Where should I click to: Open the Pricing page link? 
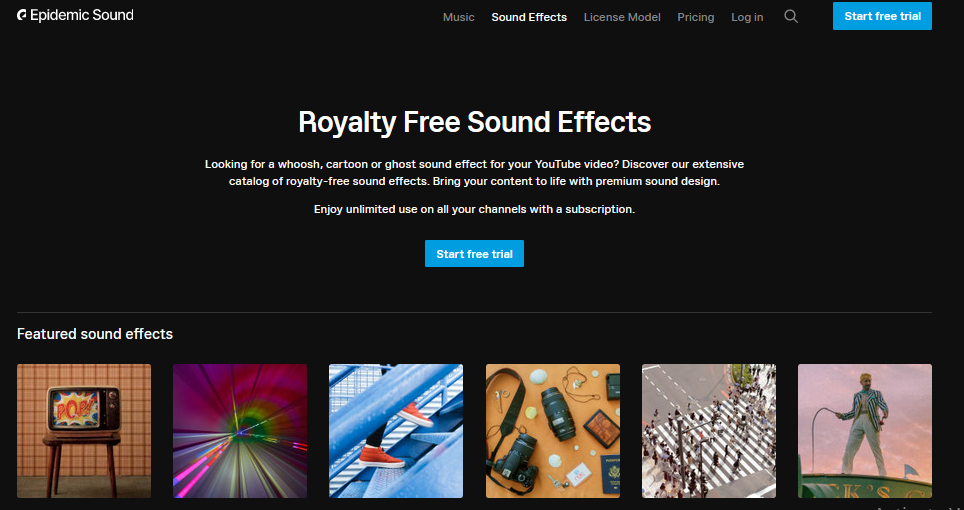tap(695, 17)
